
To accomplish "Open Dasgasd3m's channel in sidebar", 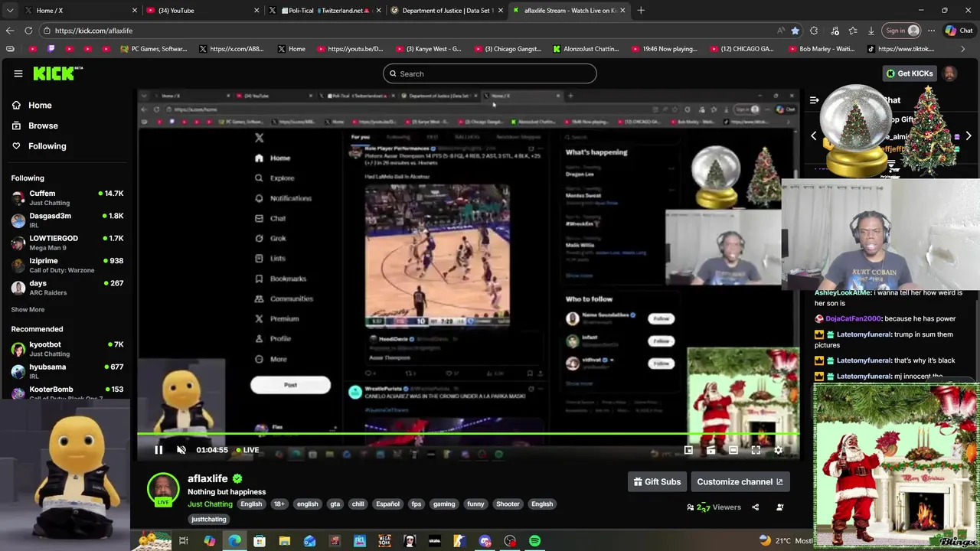I will pyautogui.click(x=67, y=220).
